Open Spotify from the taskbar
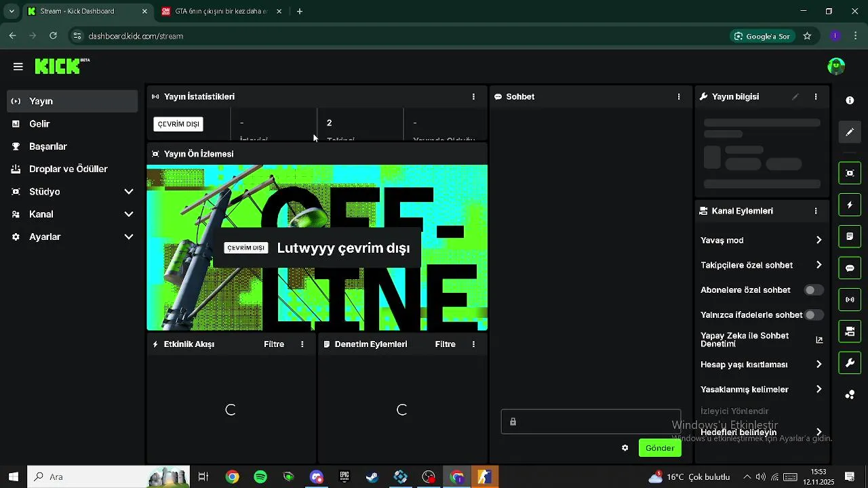This screenshot has height=488, width=868. point(260,477)
